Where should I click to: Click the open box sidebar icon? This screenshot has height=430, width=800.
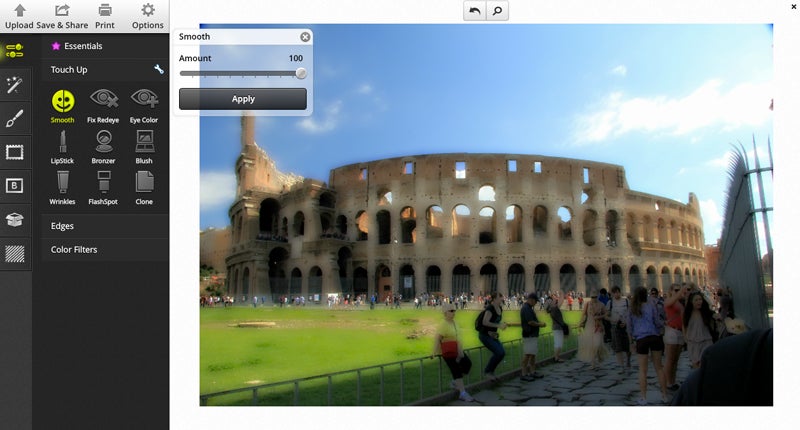click(14, 219)
